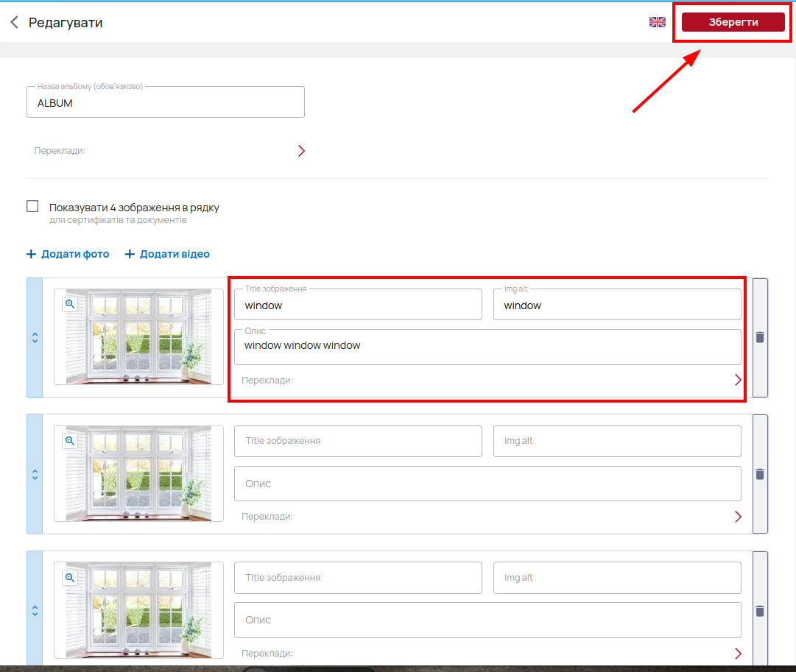Click the Зберегти save button
This screenshot has width=796, height=672.
(733, 22)
